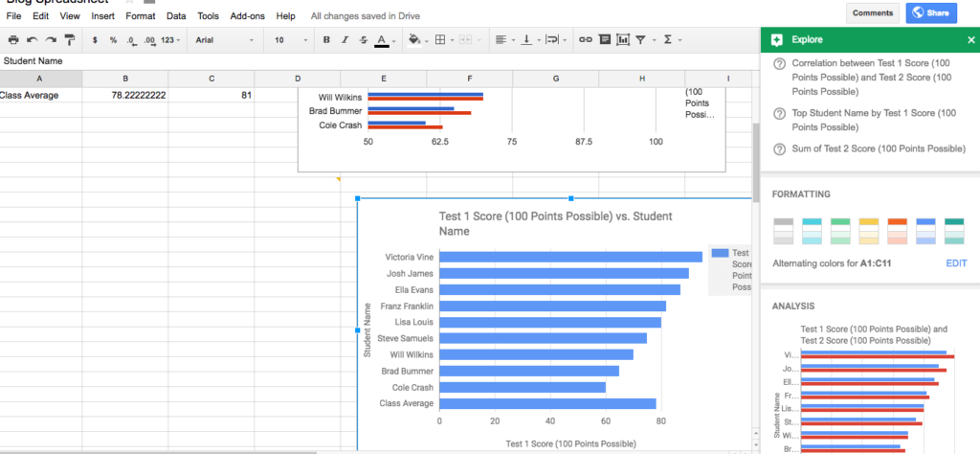Toggle bold formatting
The image size is (980, 454).
(326, 40)
